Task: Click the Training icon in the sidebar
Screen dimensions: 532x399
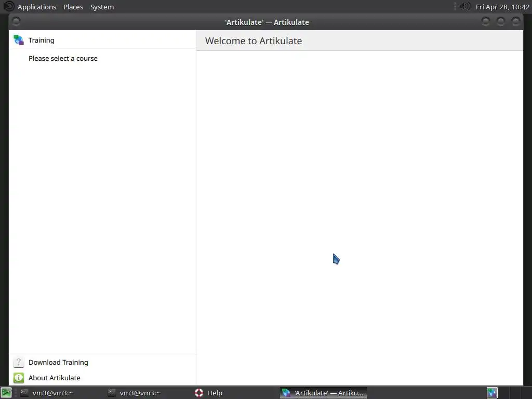Action: [x=19, y=40]
